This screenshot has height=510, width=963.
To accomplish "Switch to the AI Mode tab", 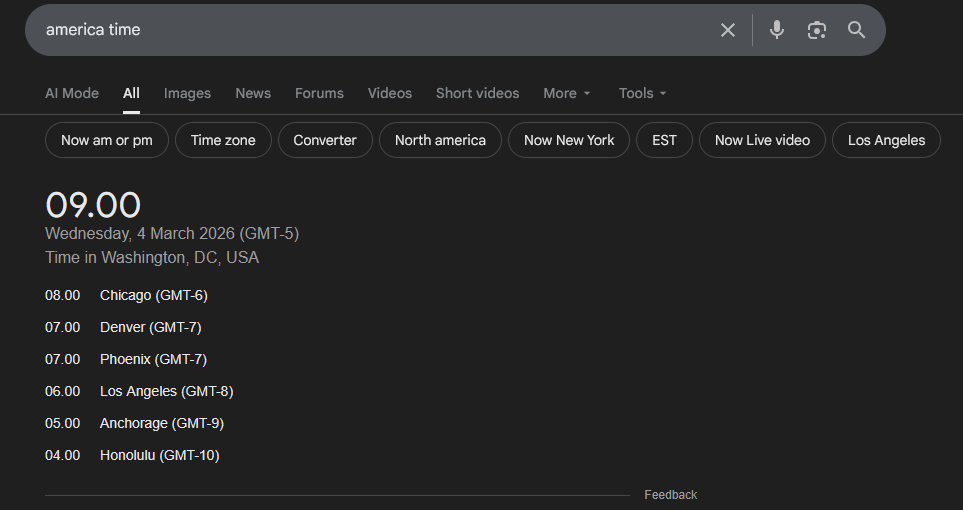I will click(72, 93).
